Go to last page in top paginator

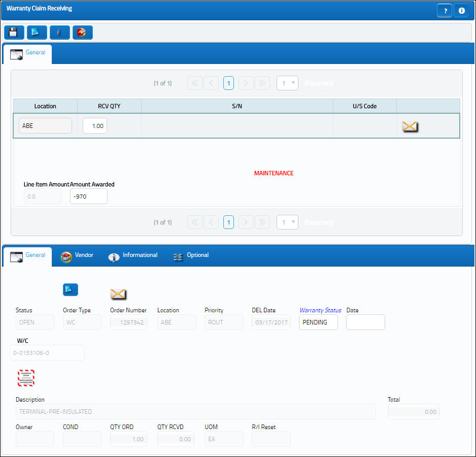click(262, 83)
